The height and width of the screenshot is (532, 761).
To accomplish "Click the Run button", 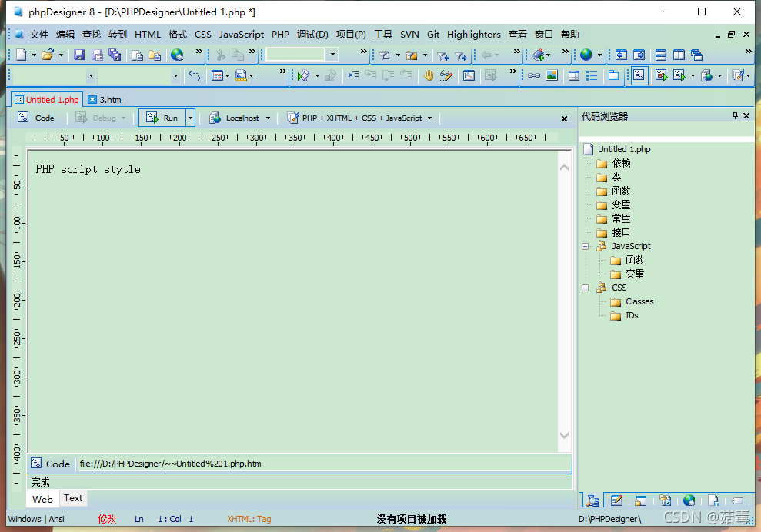I will tap(162, 118).
